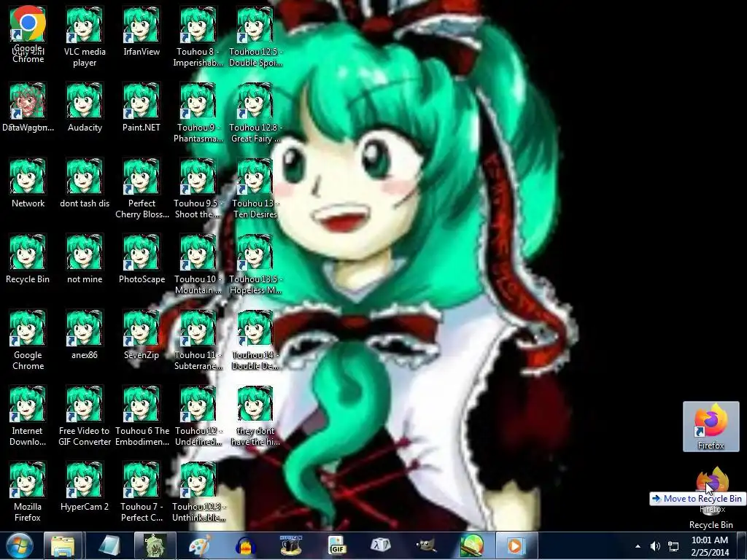
Task: Select Touhou 9.5 - Shoot the Bullet shortcut
Action: [x=198, y=189]
